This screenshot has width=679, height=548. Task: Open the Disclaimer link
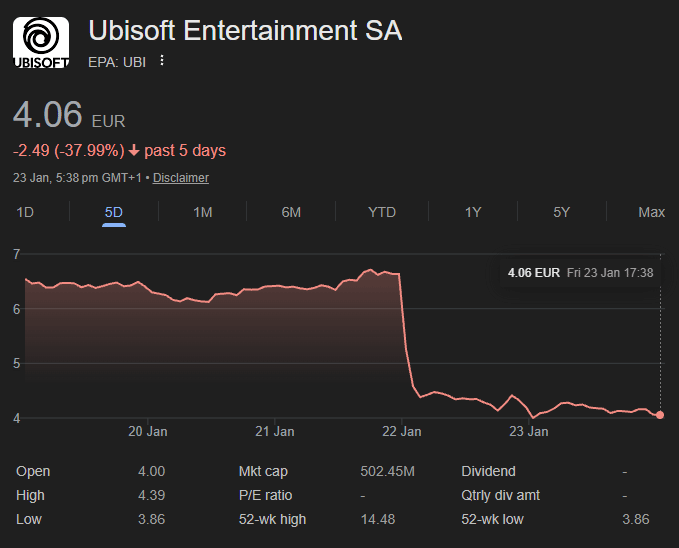tap(181, 178)
